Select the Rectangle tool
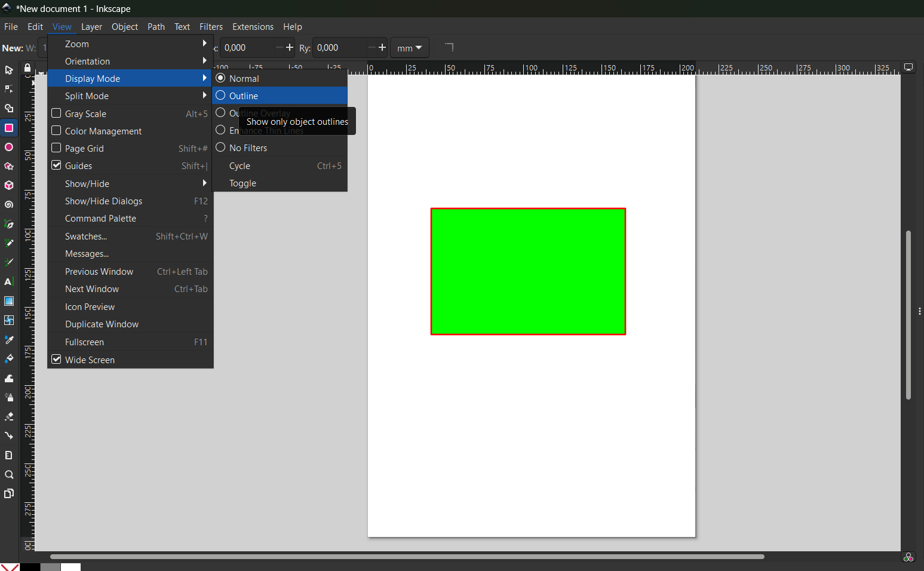This screenshot has width=924, height=571. pyautogui.click(x=9, y=128)
